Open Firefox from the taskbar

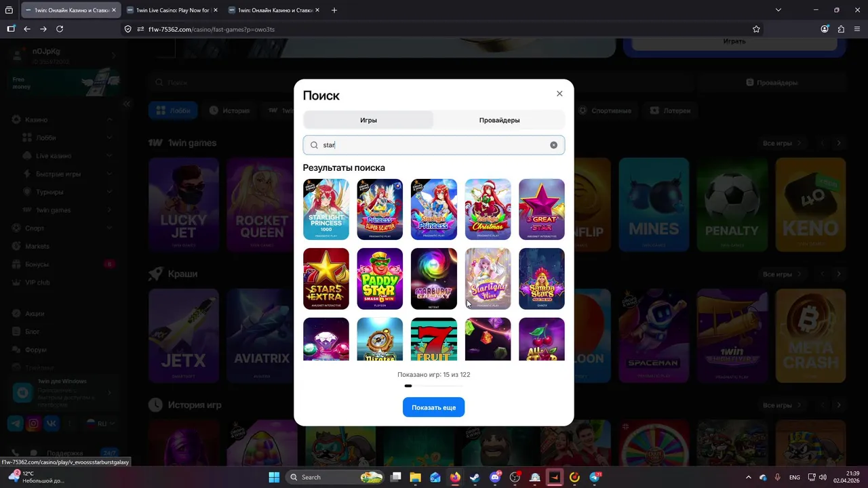[x=454, y=477]
